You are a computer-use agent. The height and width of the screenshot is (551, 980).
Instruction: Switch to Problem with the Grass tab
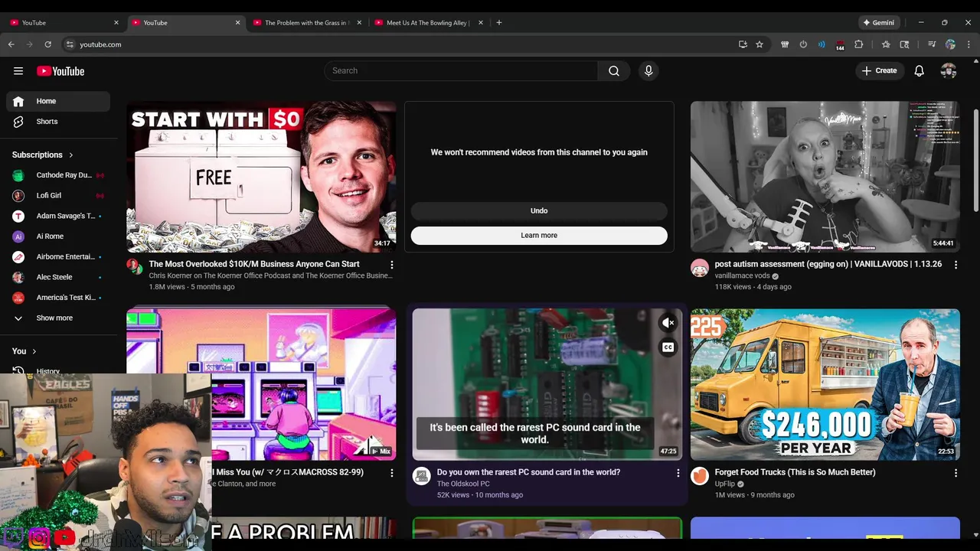point(306,22)
